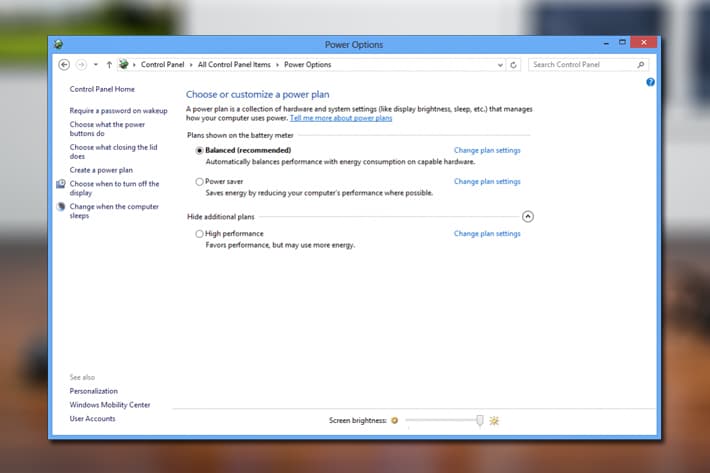This screenshot has height=473, width=710.
Task: Click the moon icon beside computer sleeps
Action: click(61, 206)
